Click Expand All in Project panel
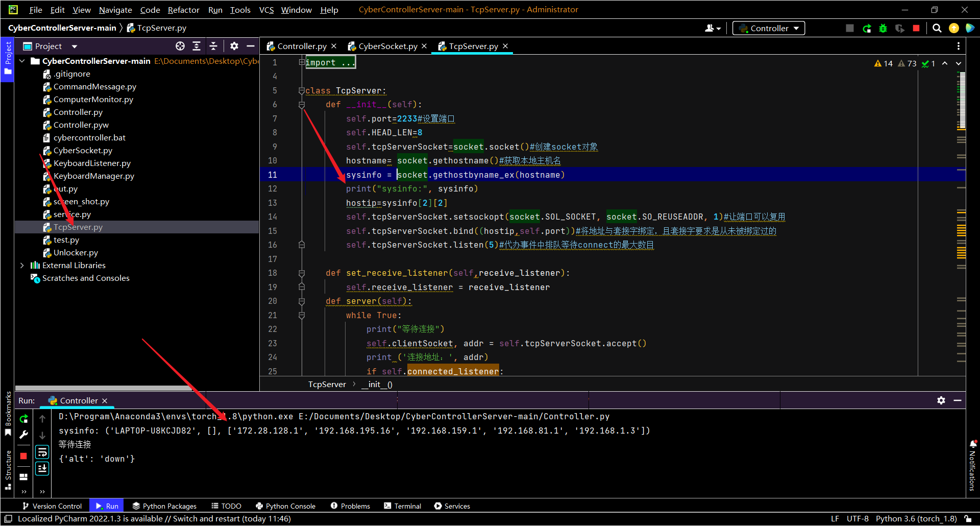Image resolution: width=980 pixels, height=526 pixels. (197, 46)
